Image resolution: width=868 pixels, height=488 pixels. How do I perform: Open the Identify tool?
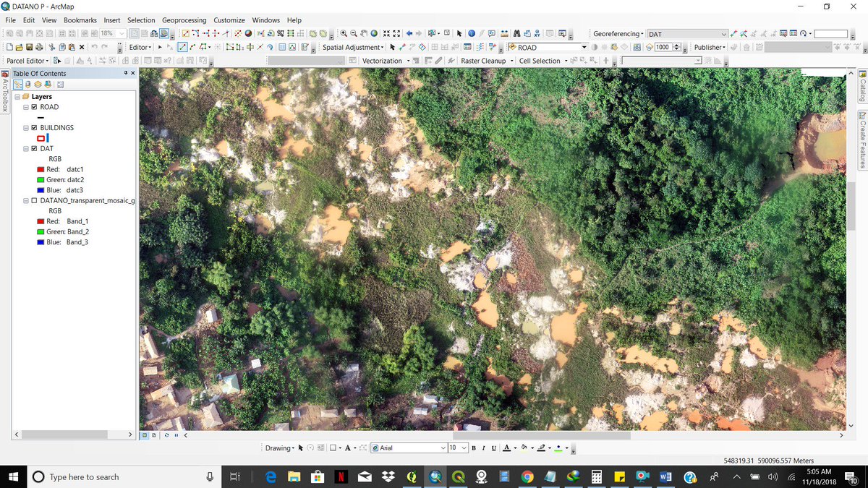pyautogui.click(x=471, y=33)
